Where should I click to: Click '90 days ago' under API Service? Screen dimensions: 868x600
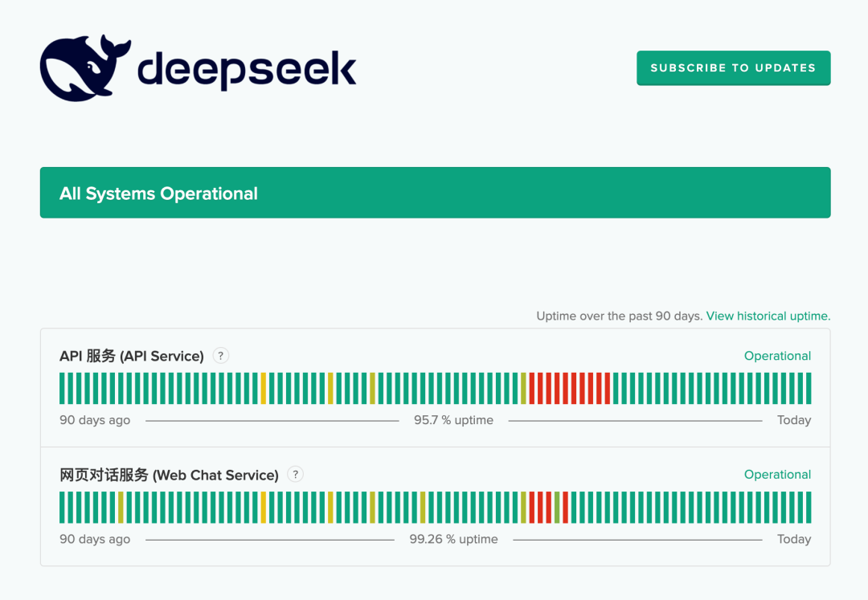coord(95,420)
